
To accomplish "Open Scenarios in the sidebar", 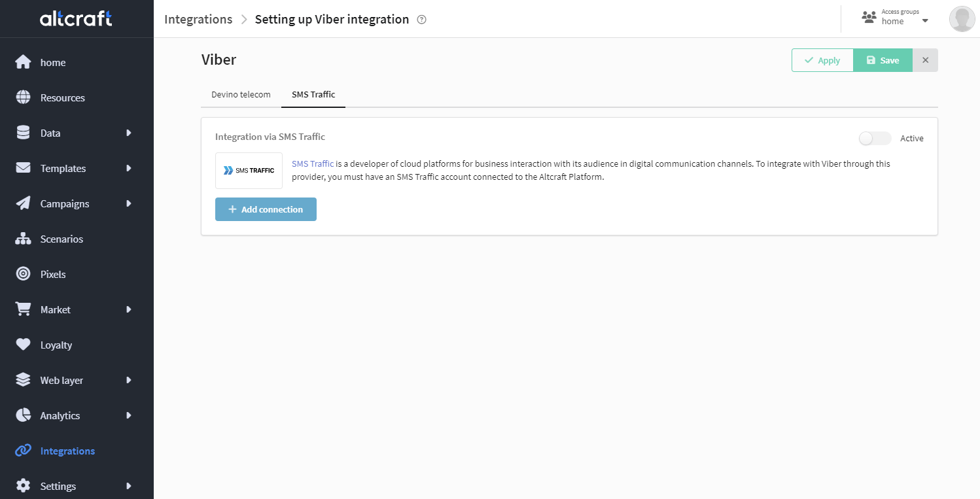I will point(77,239).
